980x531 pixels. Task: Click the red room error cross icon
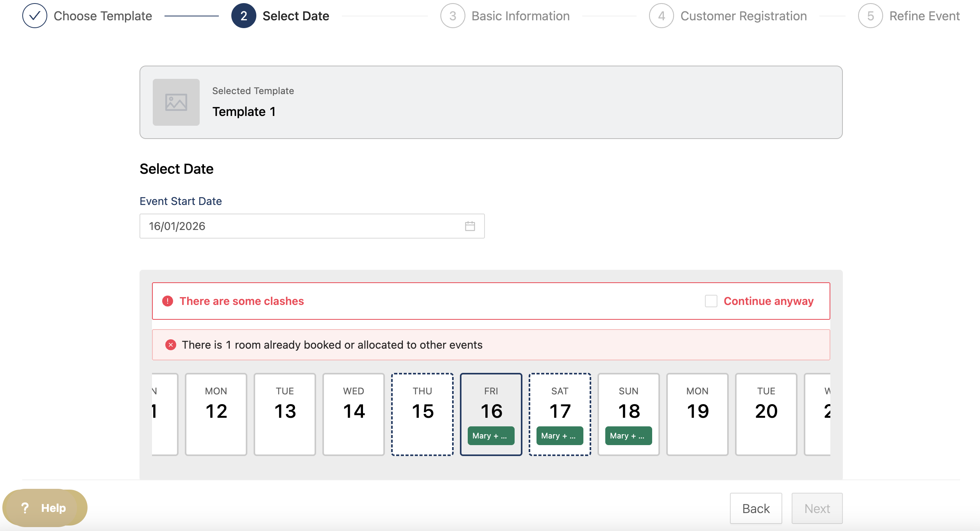[170, 345]
